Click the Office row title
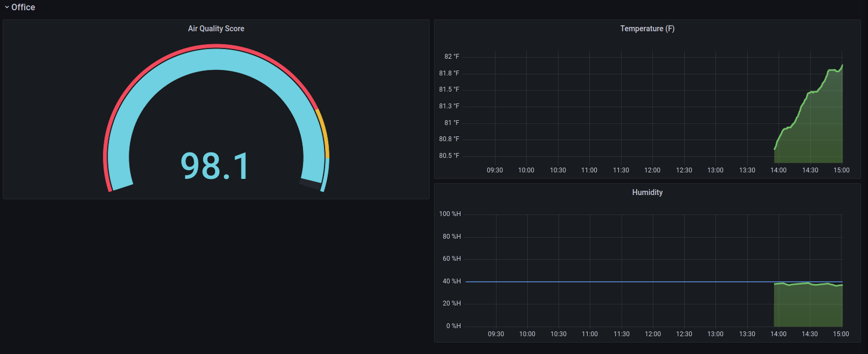The height and width of the screenshot is (354, 868). (x=23, y=8)
